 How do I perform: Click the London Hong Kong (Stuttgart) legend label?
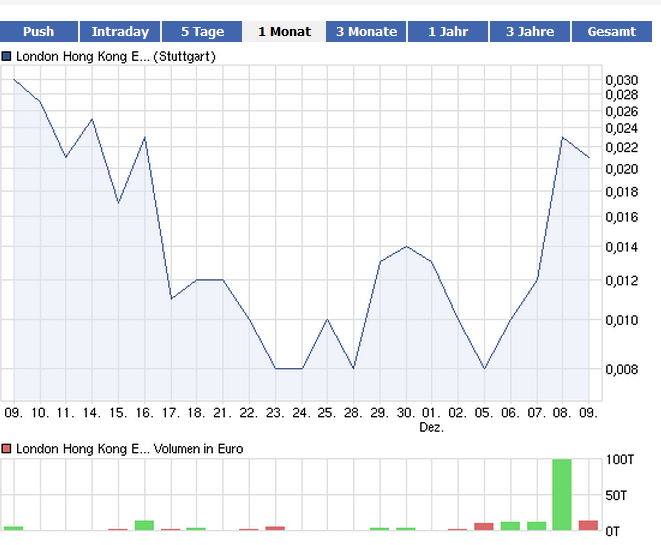[115, 57]
